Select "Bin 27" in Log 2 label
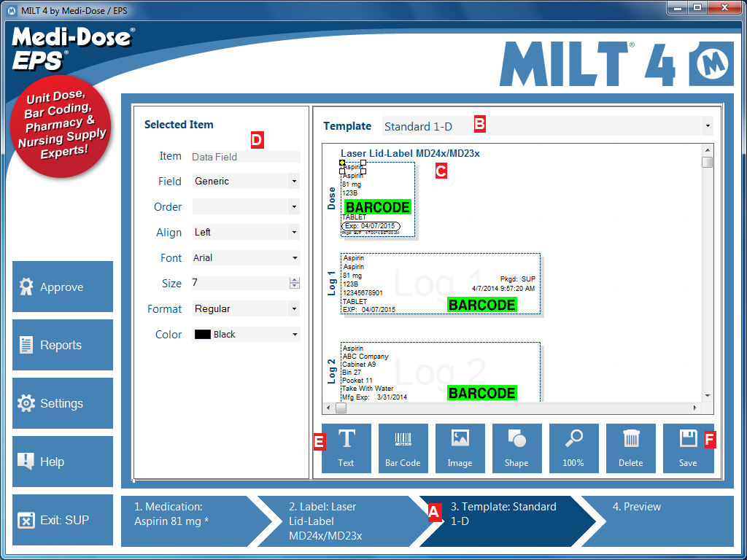This screenshot has width=747, height=560. (352, 373)
